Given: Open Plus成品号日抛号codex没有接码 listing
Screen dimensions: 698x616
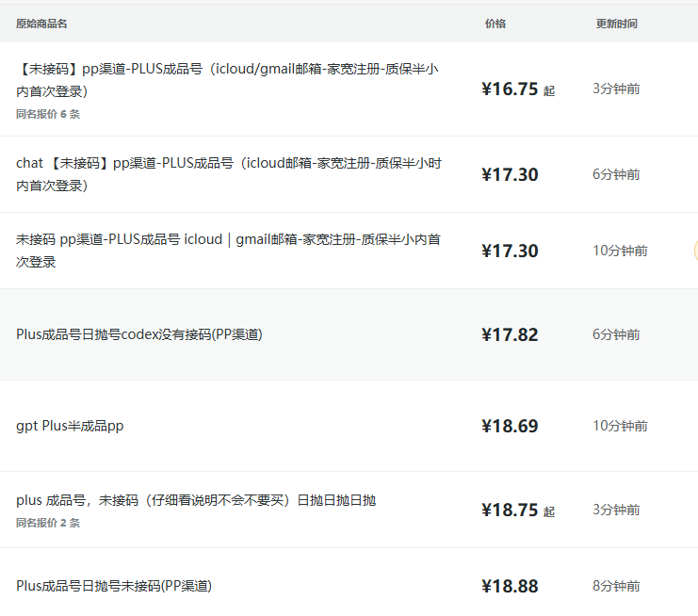Looking at the screenshot, I should tap(139, 334).
